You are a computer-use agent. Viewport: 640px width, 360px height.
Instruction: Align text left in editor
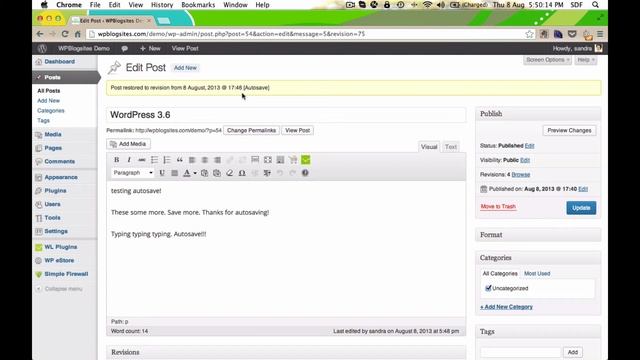[x=192, y=160]
